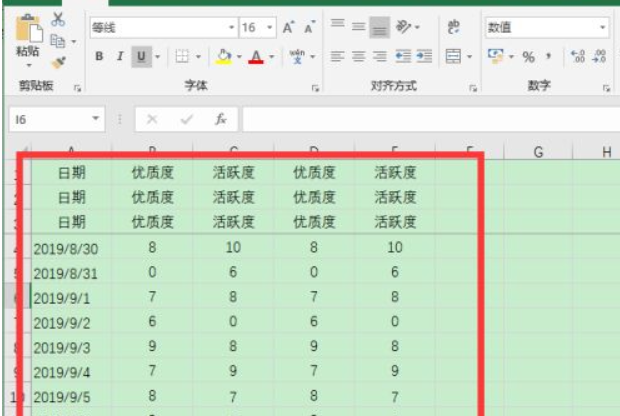
Task: Click Wrap Text icon
Action: (x=454, y=27)
